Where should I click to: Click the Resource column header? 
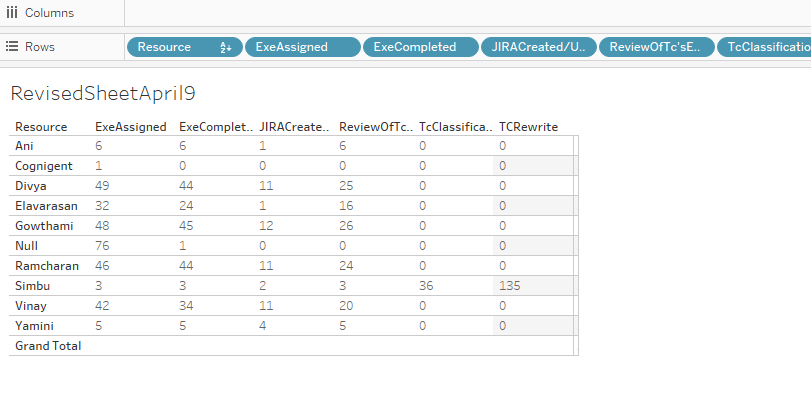click(41, 127)
